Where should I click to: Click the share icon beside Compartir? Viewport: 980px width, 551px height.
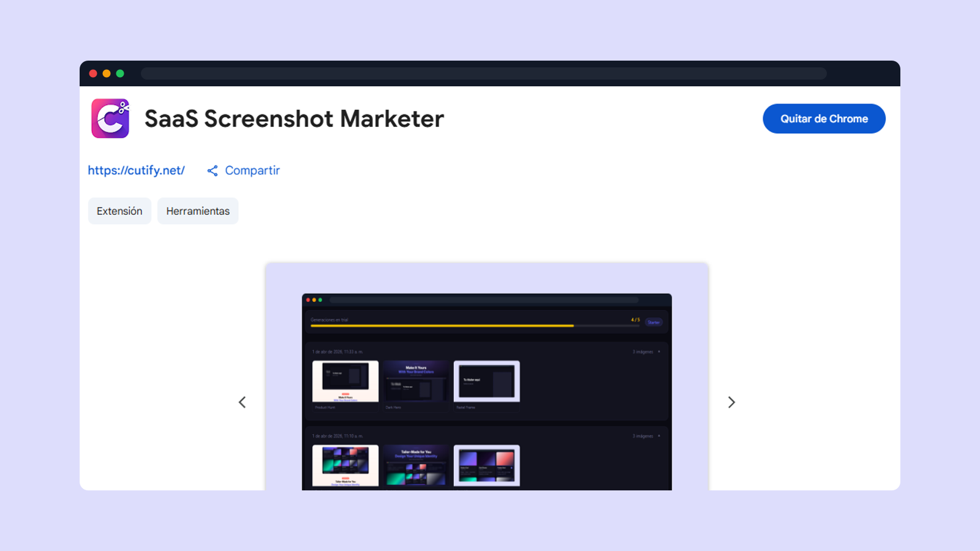[213, 171]
